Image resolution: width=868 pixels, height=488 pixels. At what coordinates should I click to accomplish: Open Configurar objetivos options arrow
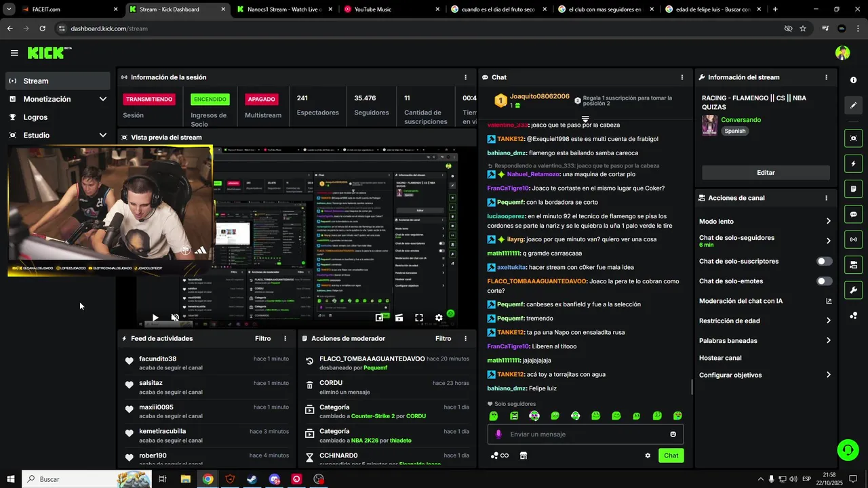[x=828, y=375]
